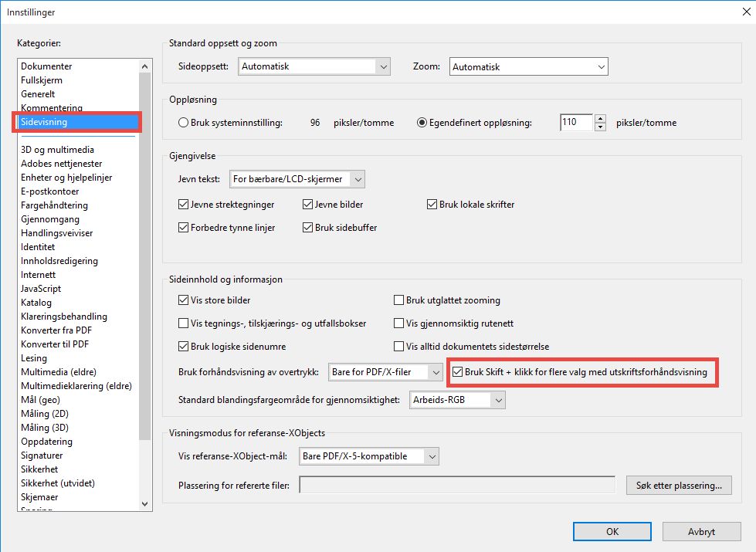Open Handlingsveiviser category
This screenshot has height=552, width=756.
click(x=56, y=233)
